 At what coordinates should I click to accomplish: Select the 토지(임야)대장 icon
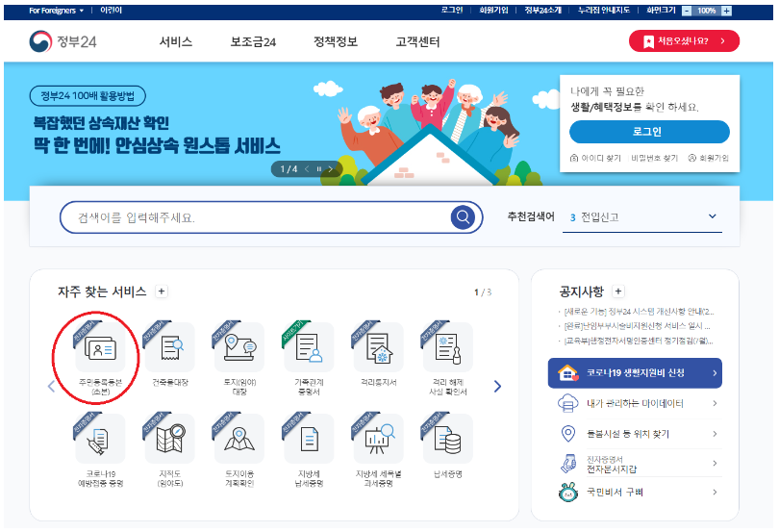(x=239, y=349)
